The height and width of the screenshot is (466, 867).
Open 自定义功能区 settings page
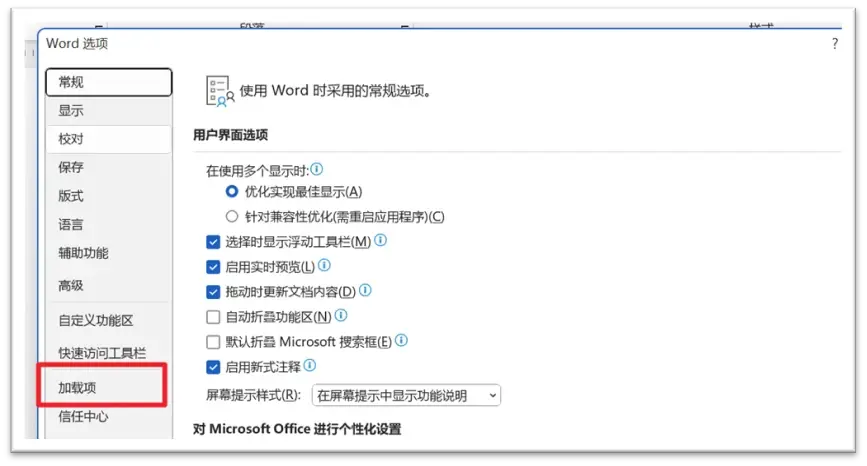pyautogui.click(x=96, y=320)
